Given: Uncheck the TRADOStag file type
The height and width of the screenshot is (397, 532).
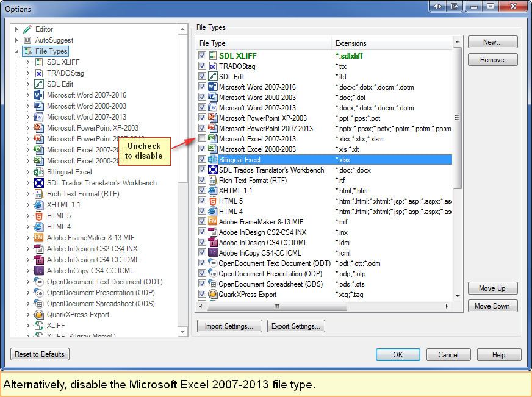Looking at the screenshot, I should tap(203, 66).
